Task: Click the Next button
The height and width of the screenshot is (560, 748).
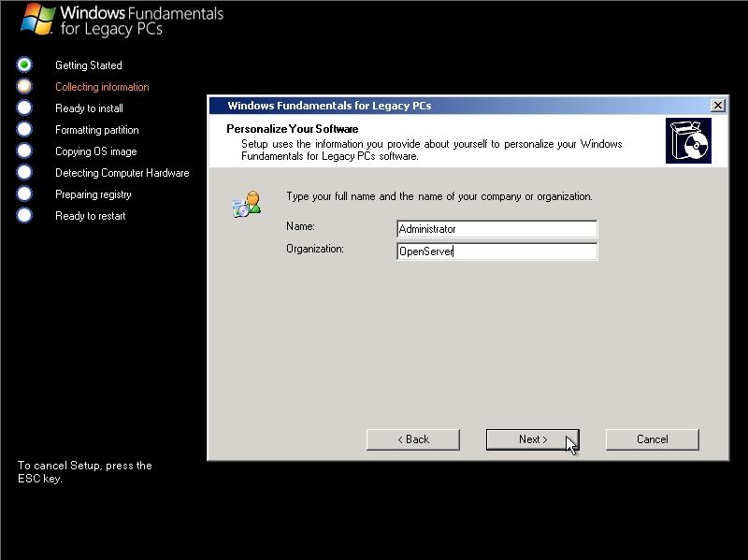Action: (x=532, y=439)
